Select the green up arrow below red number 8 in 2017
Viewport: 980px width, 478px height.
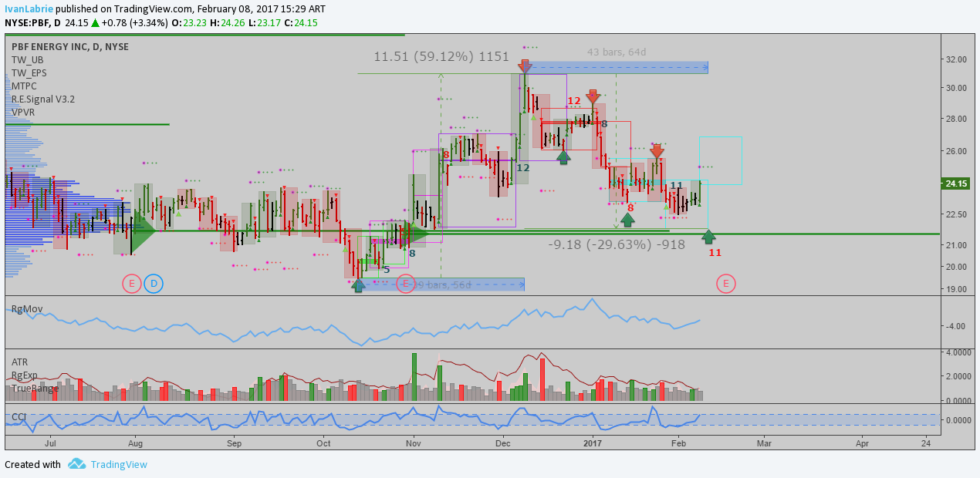pyautogui.click(x=627, y=220)
